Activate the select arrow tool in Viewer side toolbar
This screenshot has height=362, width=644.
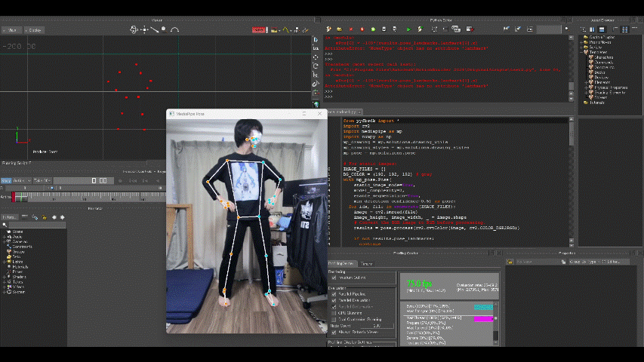tap(316, 39)
